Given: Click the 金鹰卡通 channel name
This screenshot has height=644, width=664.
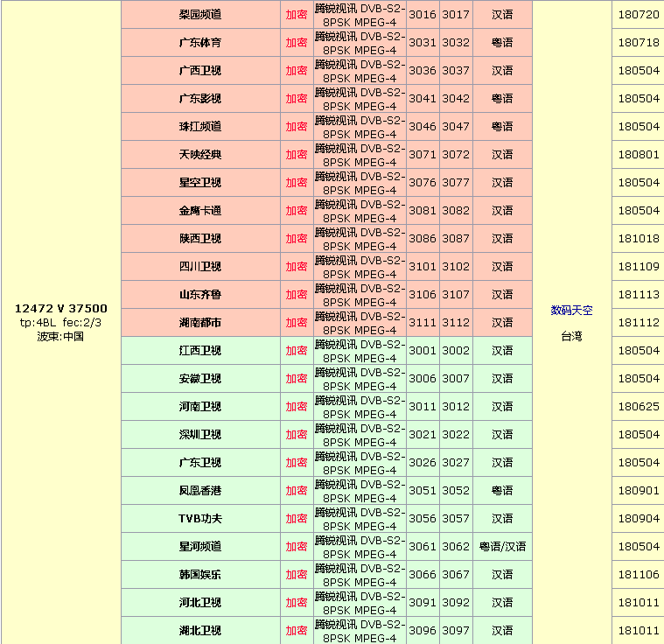Looking at the screenshot, I should 199,211.
